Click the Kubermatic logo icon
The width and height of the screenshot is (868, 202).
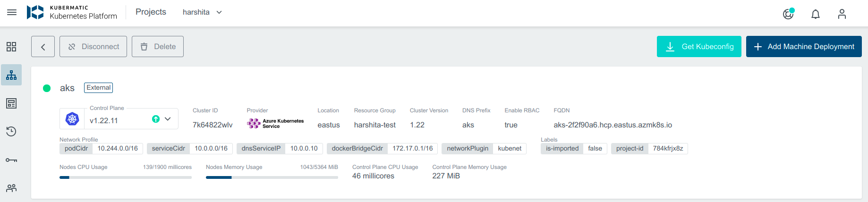35,12
